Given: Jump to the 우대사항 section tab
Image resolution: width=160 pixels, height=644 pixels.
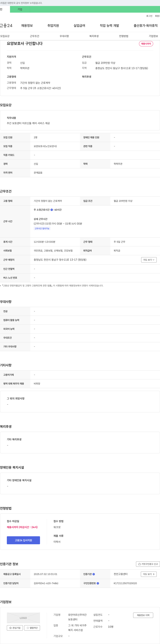Looking at the screenshot, I should click(x=64, y=36).
